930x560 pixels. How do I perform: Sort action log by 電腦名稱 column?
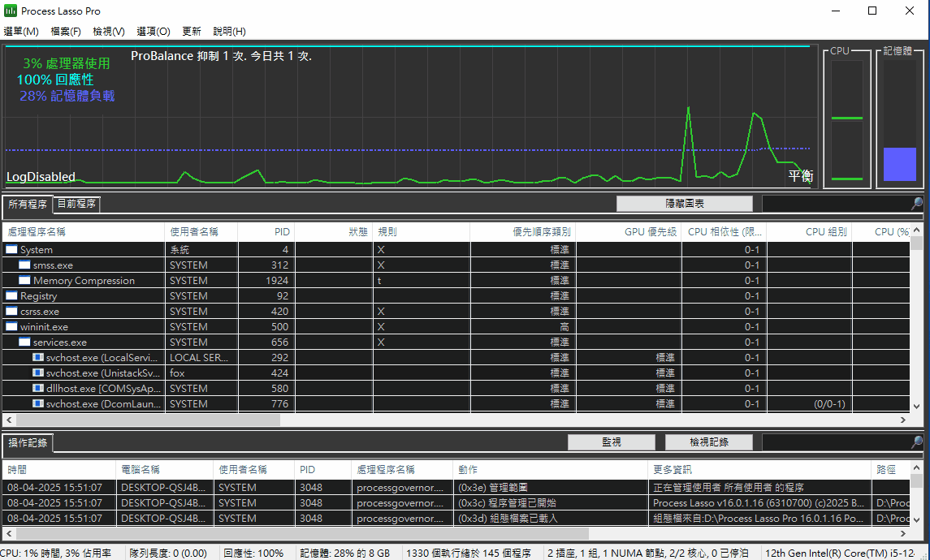click(x=164, y=469)
